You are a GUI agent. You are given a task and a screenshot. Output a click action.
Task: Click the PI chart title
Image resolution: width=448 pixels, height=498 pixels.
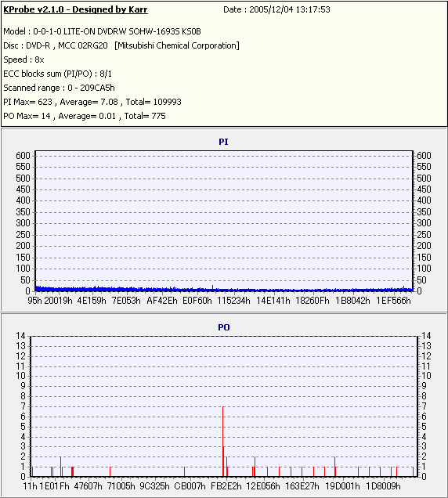(223, 142)
